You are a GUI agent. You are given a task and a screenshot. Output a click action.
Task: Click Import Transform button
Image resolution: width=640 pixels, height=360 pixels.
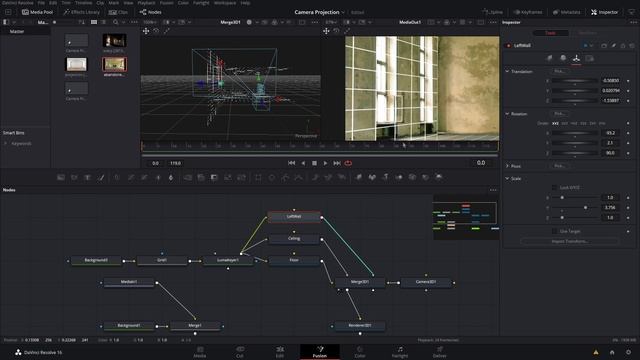point(569,241)
